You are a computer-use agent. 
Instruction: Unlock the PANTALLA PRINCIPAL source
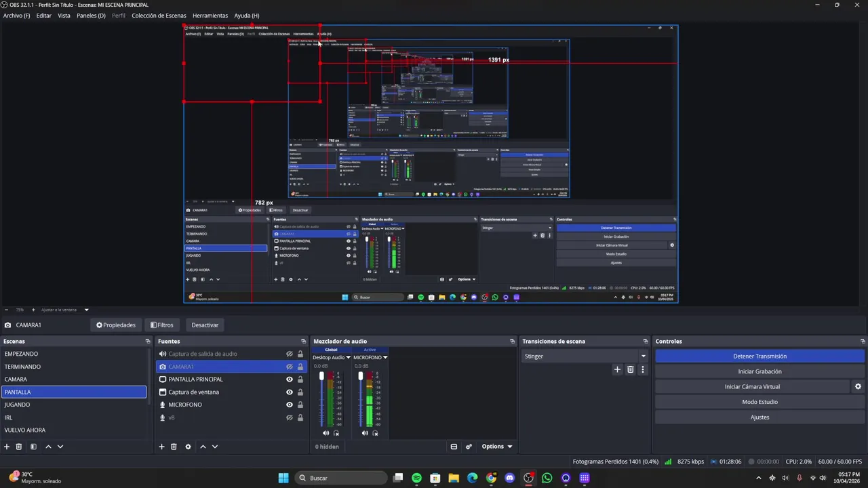(x=300, y=380)
